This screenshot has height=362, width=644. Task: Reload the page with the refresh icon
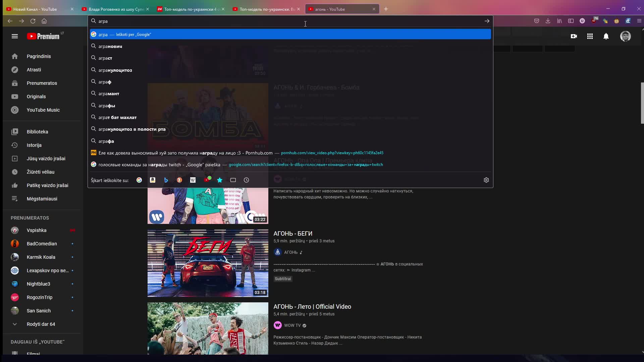pos(33,21)
